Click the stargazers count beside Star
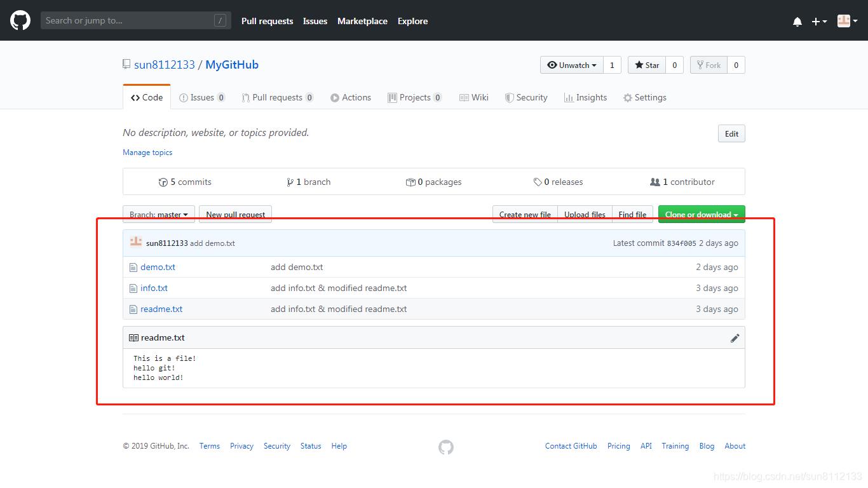The height and width of the screenshot is (488, 868). [x=674, y=65]
